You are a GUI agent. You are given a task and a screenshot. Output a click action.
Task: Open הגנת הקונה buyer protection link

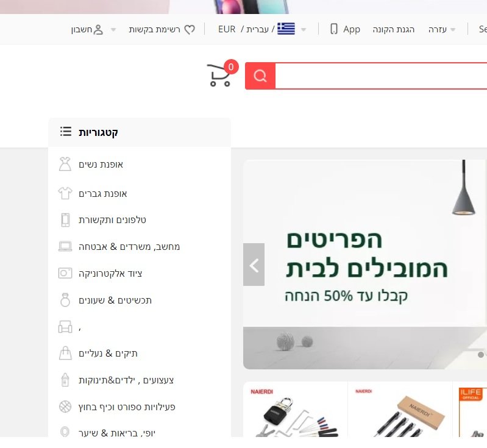tap(394, 29)
